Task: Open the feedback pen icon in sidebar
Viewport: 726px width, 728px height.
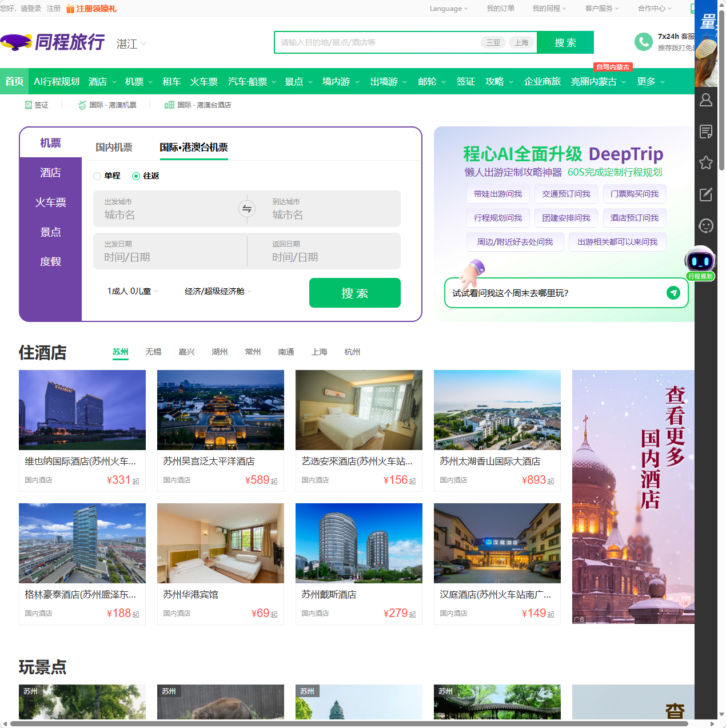Action: click(x=705, y=194)
